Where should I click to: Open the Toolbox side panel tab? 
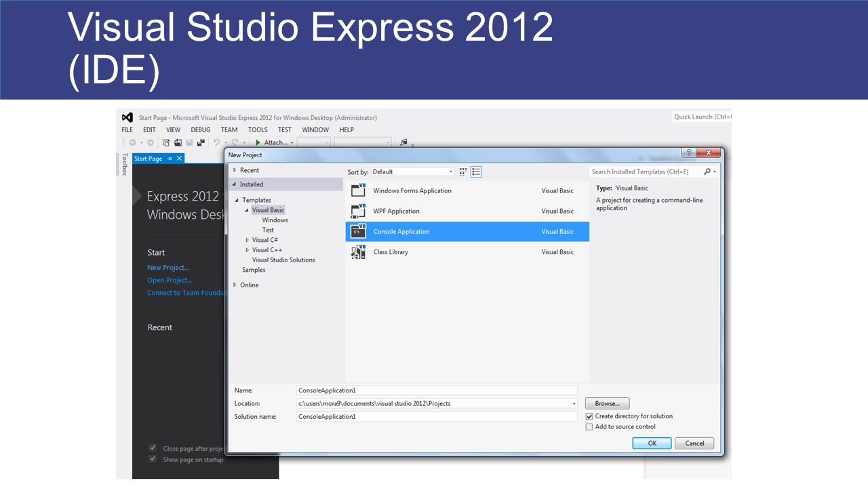(124, 164)
